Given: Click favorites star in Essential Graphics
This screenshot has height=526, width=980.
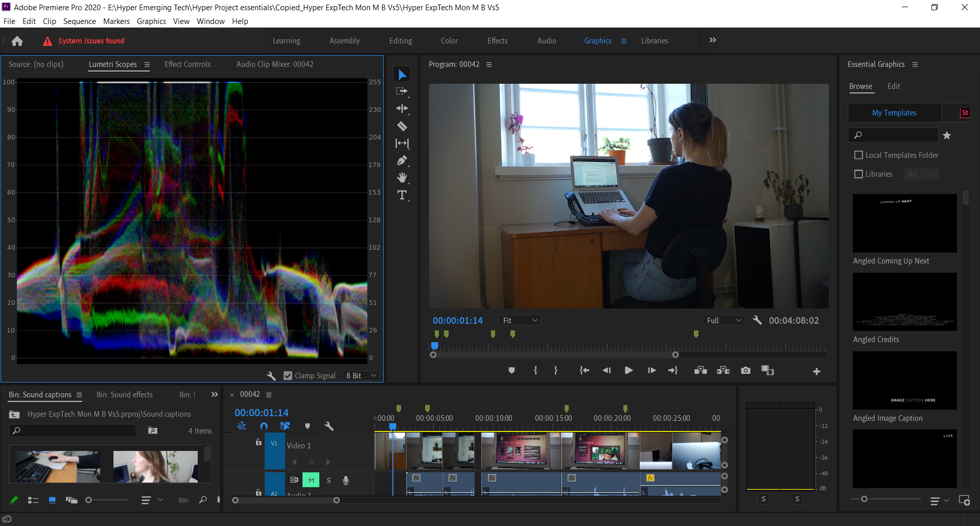Looking at the screenshot, I should [x=947, y=135].
